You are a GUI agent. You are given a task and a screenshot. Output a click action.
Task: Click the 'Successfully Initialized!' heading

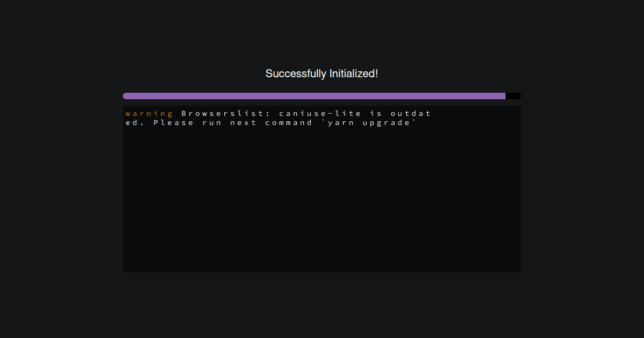pyautogui.click(x=321, y=74)
